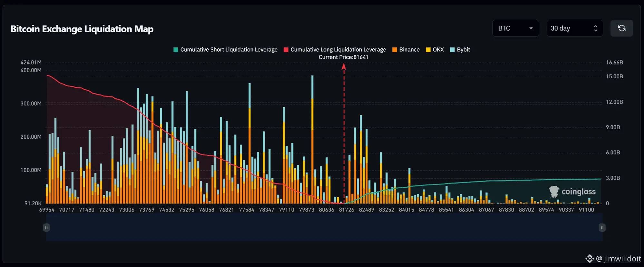Toggle the Bybit series in legend
Viewport: 644px width, 267px height.
click(x=460, y=50)
